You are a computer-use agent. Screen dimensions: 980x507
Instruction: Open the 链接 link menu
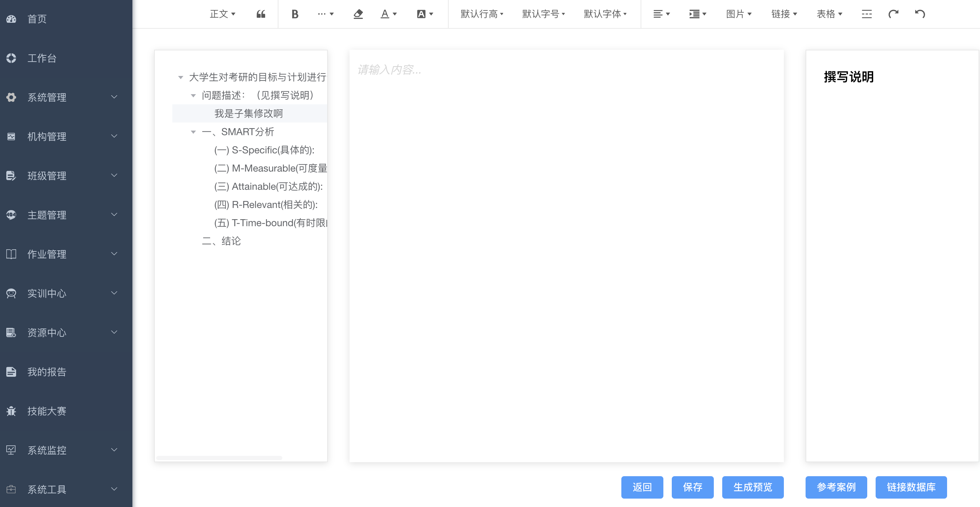click(x=784, y=14)
